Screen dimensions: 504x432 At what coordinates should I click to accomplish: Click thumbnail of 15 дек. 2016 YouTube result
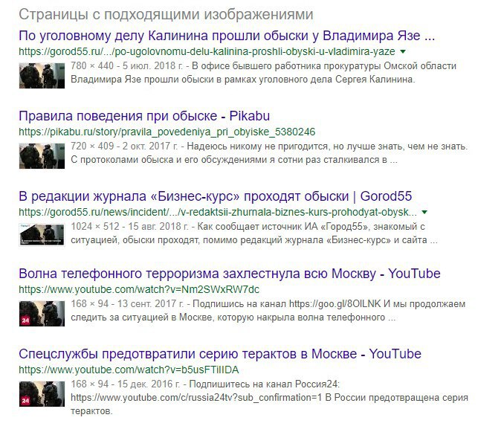[x=42, y=394]
